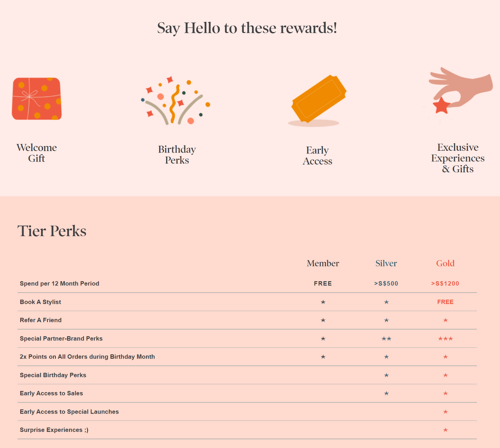Click the Tier Perks heading

point(52,231)
